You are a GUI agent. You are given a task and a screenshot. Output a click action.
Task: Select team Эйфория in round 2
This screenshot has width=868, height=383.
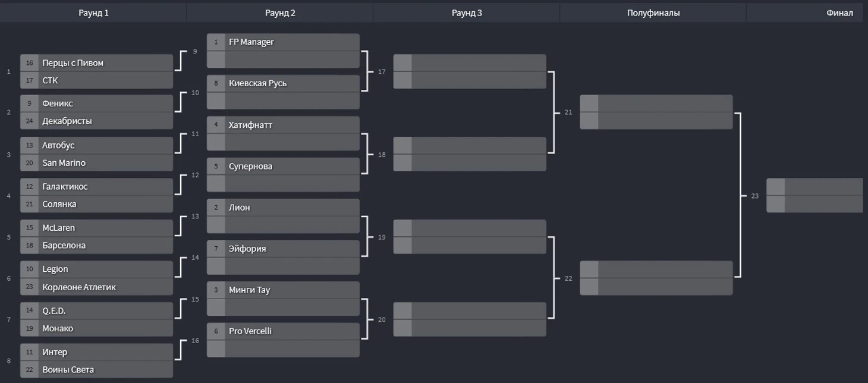click(x=283, y=249)
